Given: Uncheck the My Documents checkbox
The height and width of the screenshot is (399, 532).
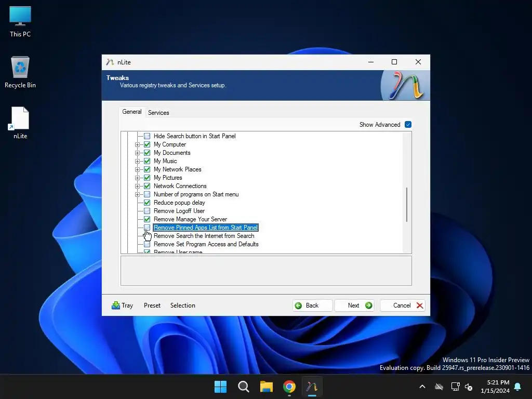Looking at the screenshot, I should 147,153.
